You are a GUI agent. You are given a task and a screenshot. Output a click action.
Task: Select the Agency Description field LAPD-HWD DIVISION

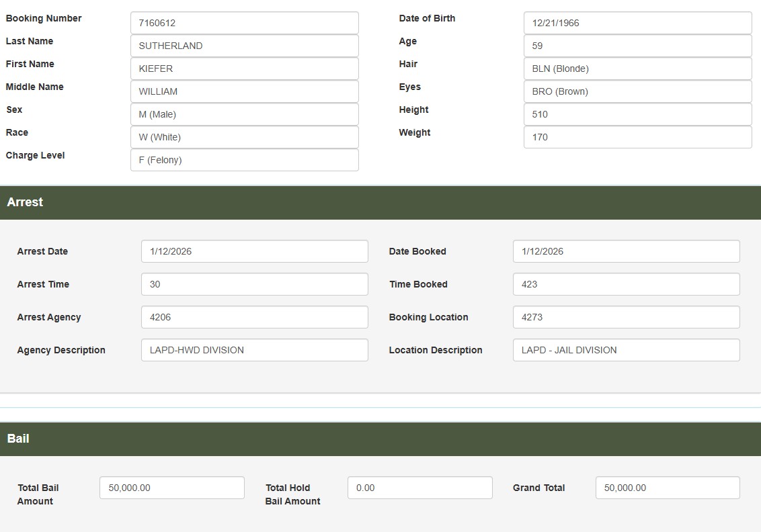255,350
